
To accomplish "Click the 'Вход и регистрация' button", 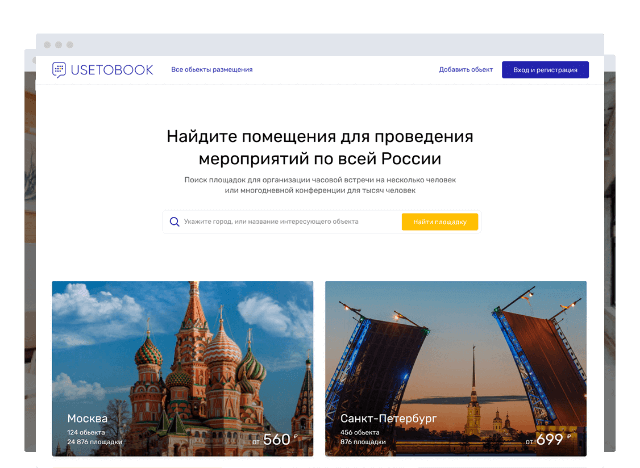I will coord(545,70).
